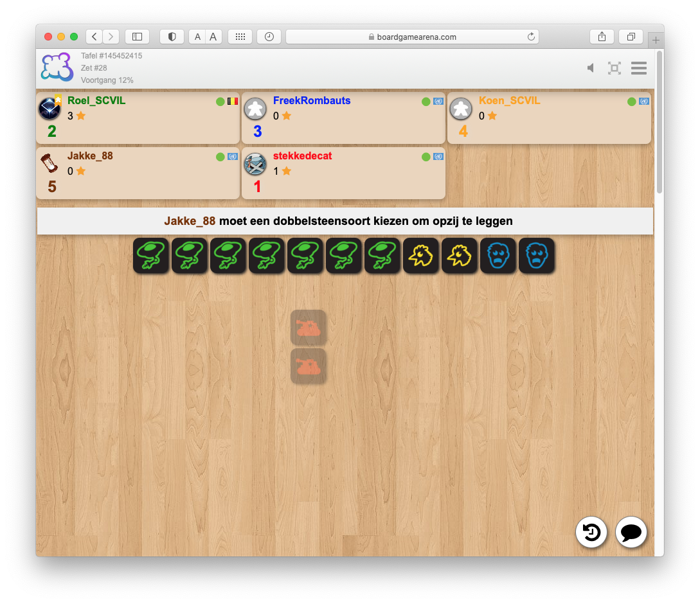Reload the page

point(531,37)
